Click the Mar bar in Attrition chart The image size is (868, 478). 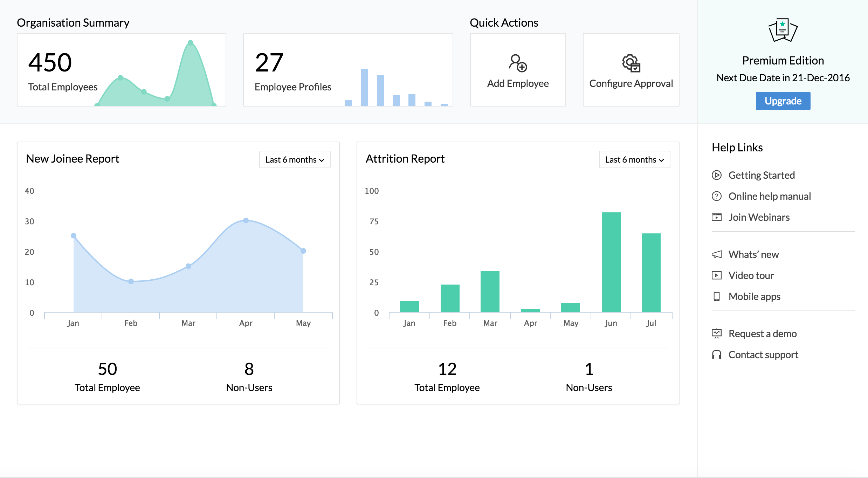490,292
